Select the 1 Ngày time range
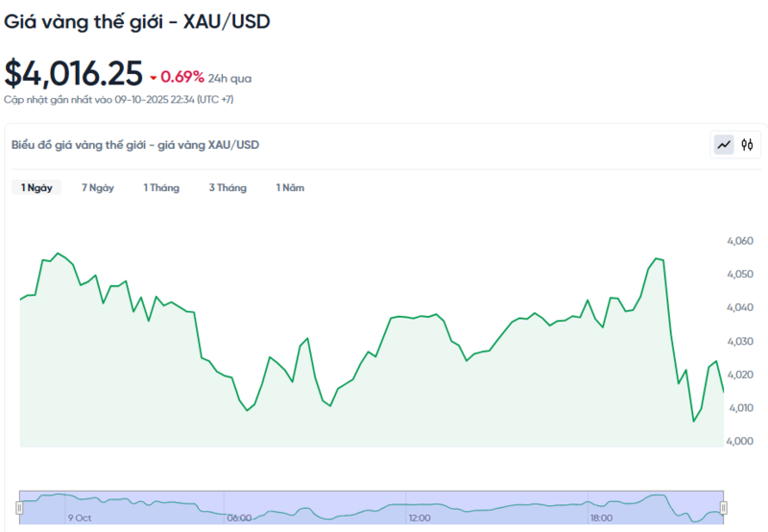Image resolution: width=768 pixels, height=532 pixels. (x=36, y=187)
